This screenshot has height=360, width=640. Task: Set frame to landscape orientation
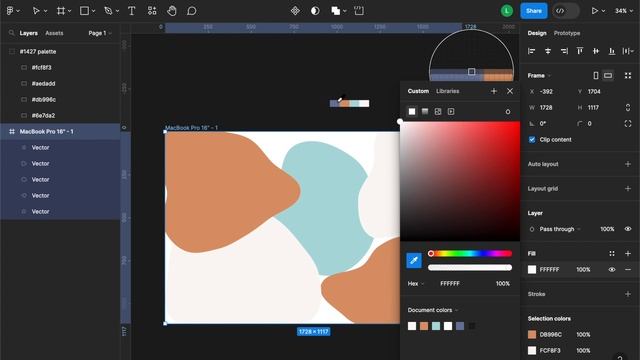pyautogui.click(x=608, y=76)
